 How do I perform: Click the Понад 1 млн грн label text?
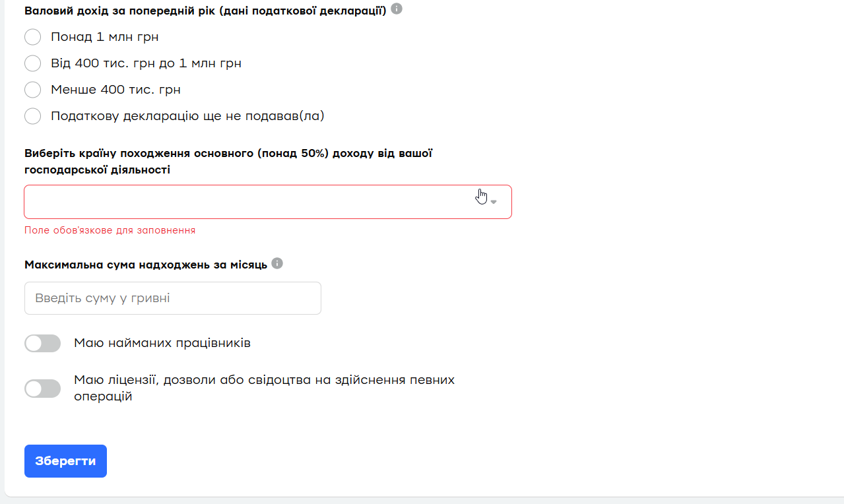[x=104, y=37]
